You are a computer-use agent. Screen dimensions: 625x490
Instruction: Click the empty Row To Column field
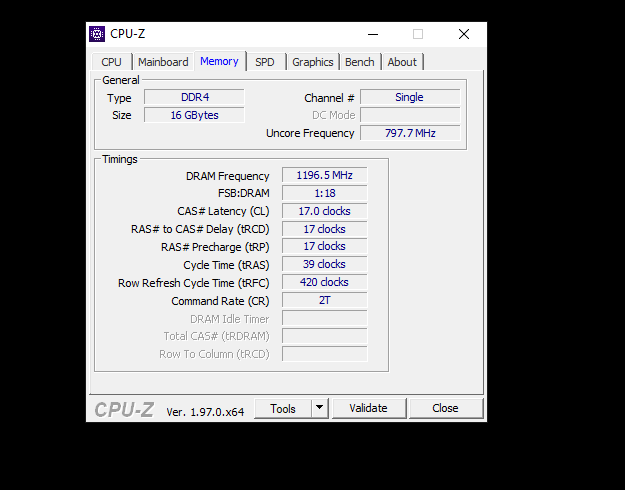[324, 354]
